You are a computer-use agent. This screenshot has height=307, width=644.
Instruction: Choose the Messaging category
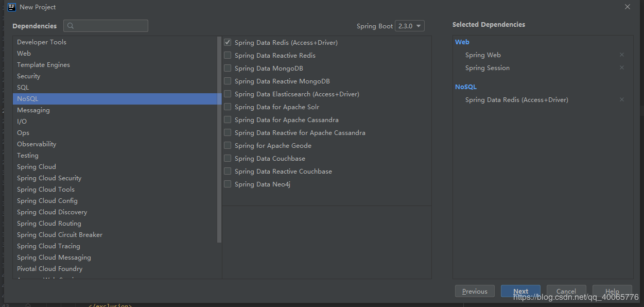[33, 110]
